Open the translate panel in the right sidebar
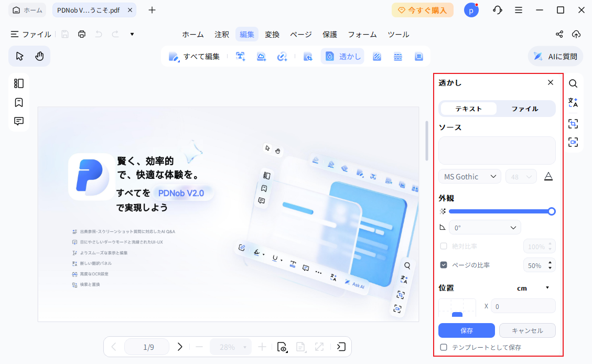Image resolution: width=592 pixels, height=364 pixels. [x=573, y=103]
